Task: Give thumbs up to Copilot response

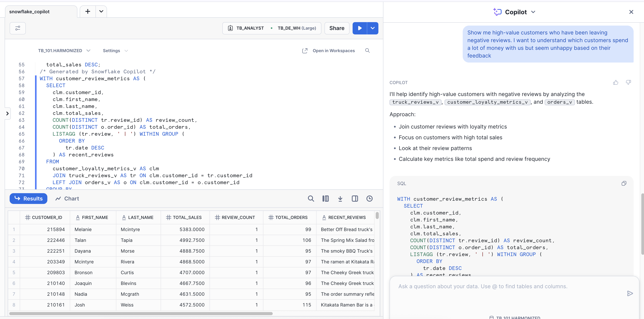Action: [x=616, y=83]
